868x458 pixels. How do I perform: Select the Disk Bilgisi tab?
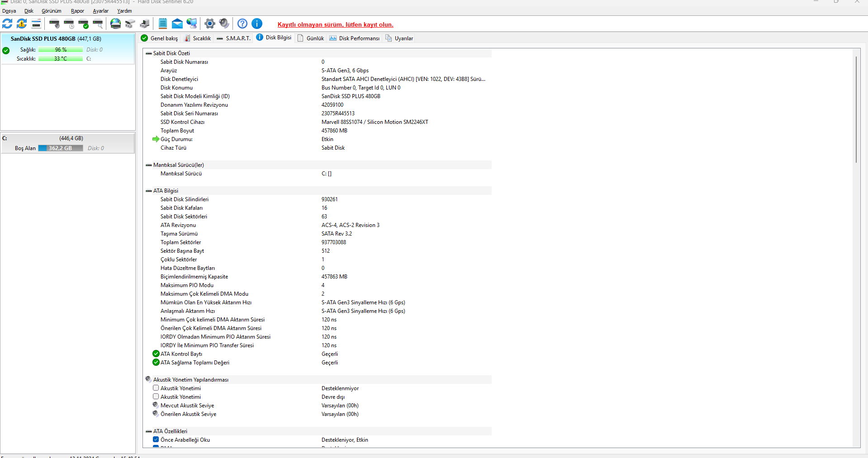pos(274,38)
